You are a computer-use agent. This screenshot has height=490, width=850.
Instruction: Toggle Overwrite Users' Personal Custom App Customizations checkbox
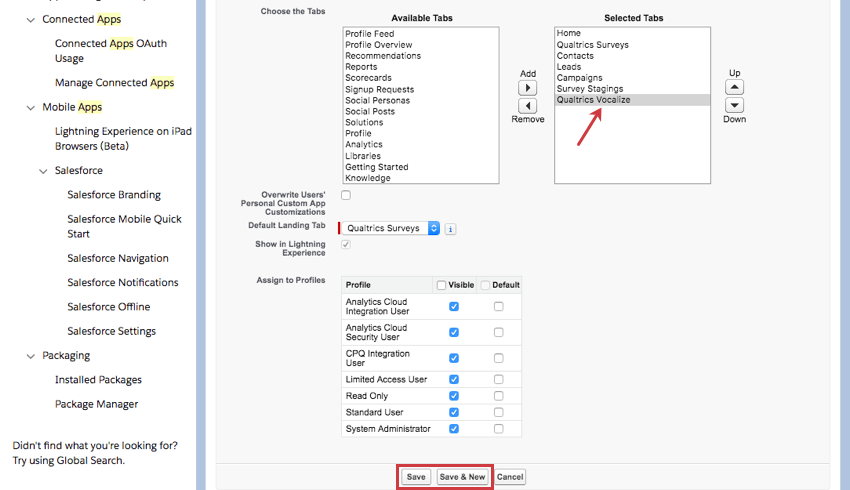tap(346, 195)
